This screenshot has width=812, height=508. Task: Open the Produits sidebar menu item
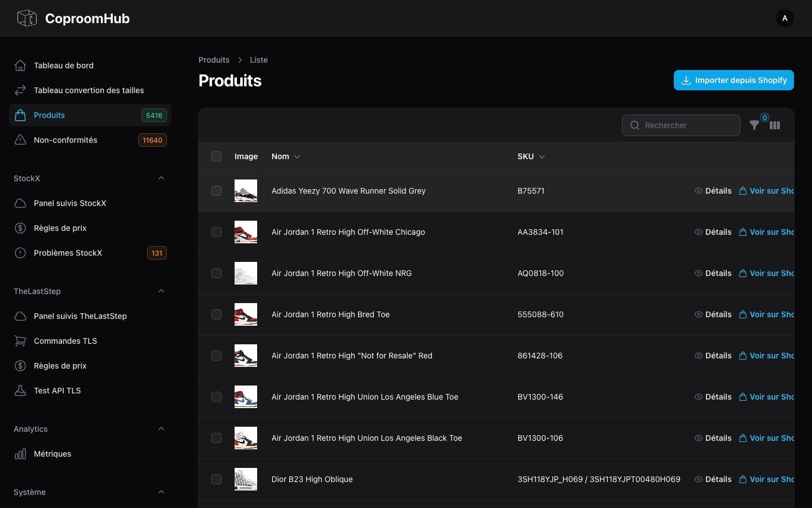49,115
